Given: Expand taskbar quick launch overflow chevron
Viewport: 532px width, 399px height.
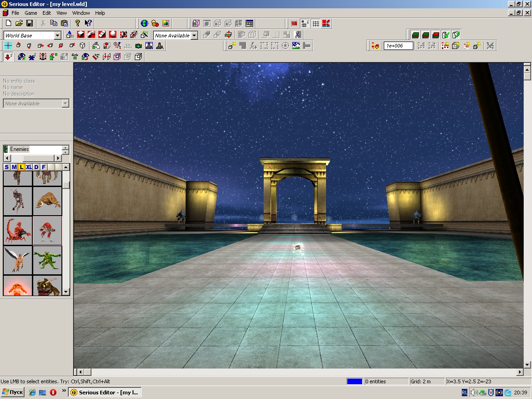Looking at the screenshot, I should point(64,391).
